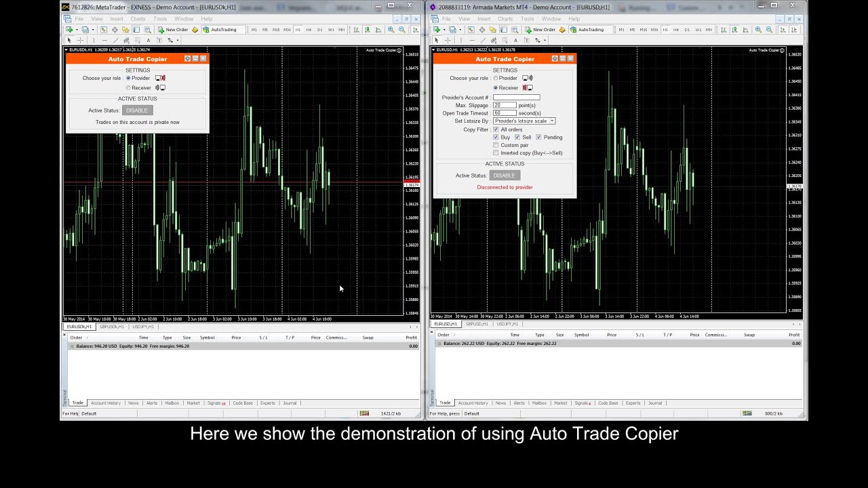
Task: Click New Order in the EXNESS window toolbar
Action: tap(173, 30)
